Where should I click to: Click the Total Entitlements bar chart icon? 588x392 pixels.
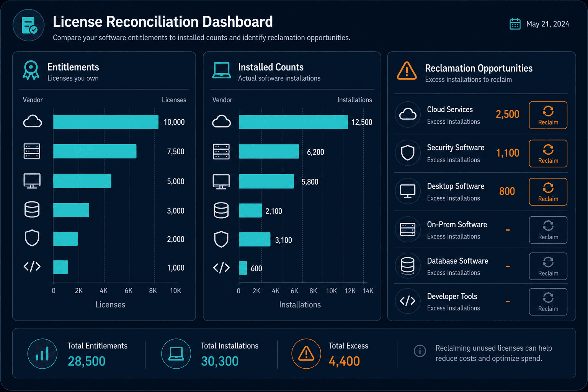42,354
